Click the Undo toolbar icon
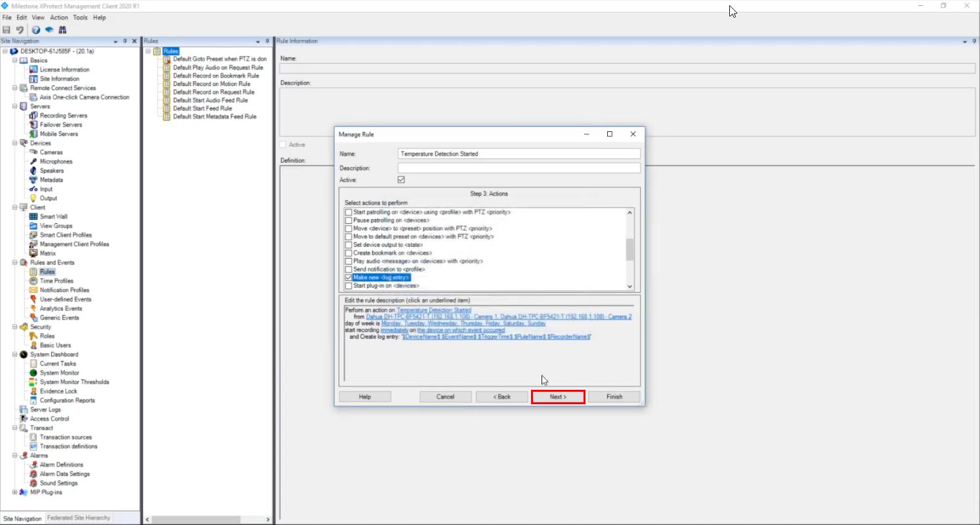The width and height of the screenshot is (980, 525). pos(18,30)
